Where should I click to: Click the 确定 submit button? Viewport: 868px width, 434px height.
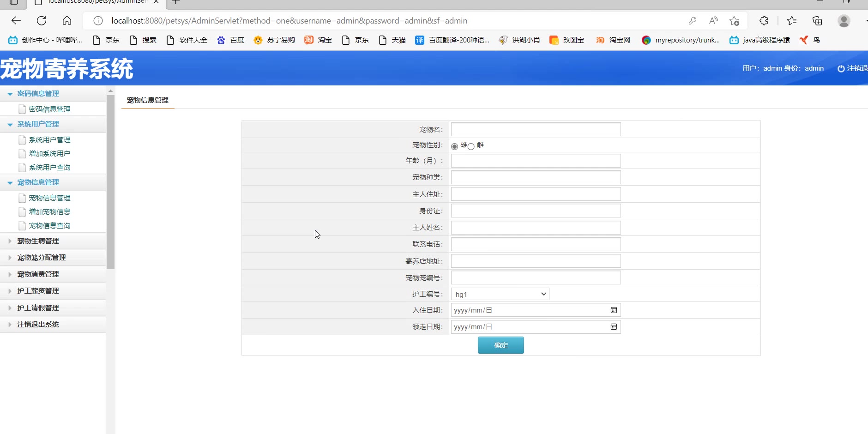pyautogui.click(x=500, y=345)
